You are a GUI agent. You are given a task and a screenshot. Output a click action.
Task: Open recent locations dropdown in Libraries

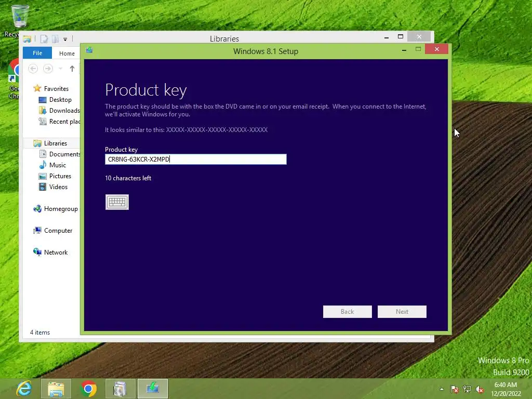coord(60,69)
